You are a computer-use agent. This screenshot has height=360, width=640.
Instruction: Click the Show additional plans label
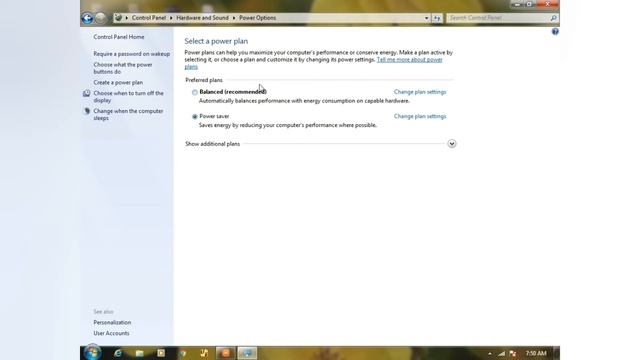213,144
